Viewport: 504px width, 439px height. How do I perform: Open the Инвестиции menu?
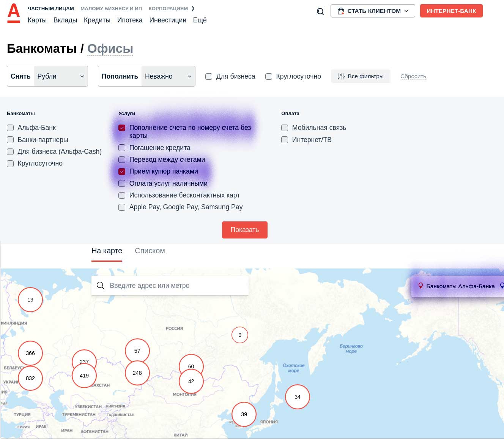tap(168, 20)
